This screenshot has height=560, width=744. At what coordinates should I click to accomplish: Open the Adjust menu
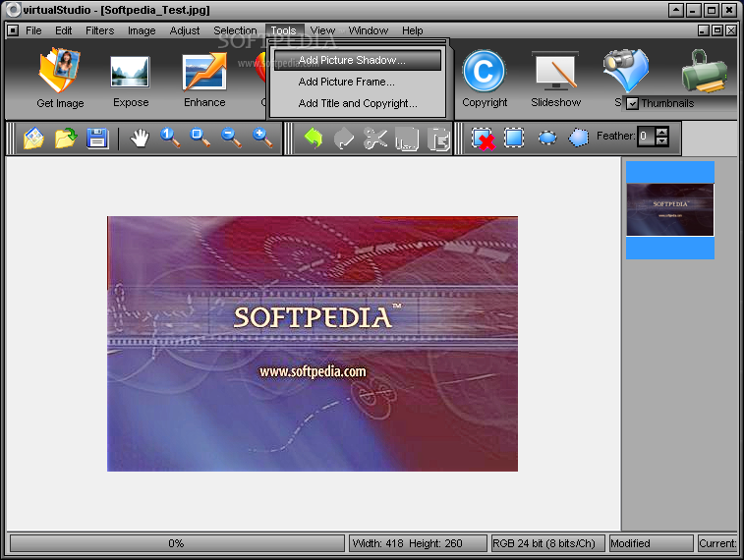point(185,30)
